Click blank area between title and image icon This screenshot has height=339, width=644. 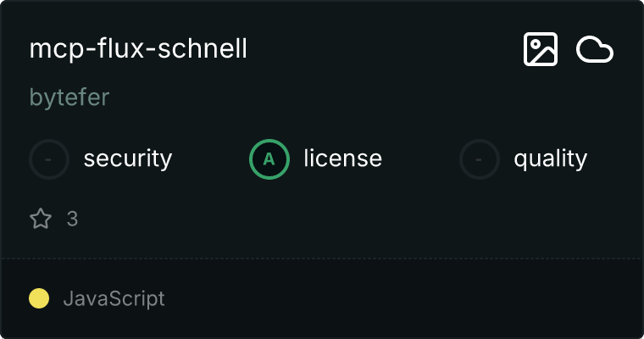point(381,49)
